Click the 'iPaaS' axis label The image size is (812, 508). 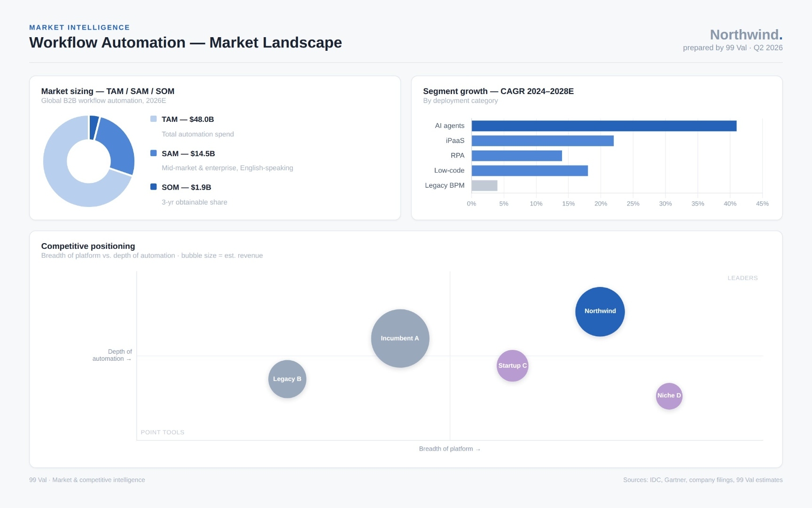[455, 141]
